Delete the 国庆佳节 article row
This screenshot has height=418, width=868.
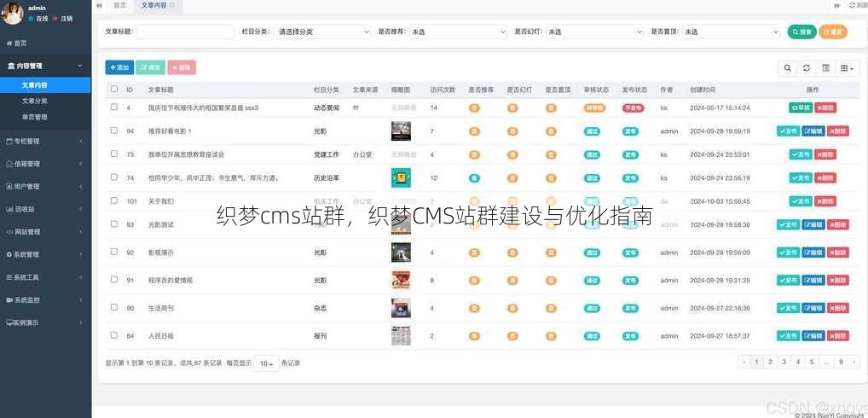(x=825, y=108)
